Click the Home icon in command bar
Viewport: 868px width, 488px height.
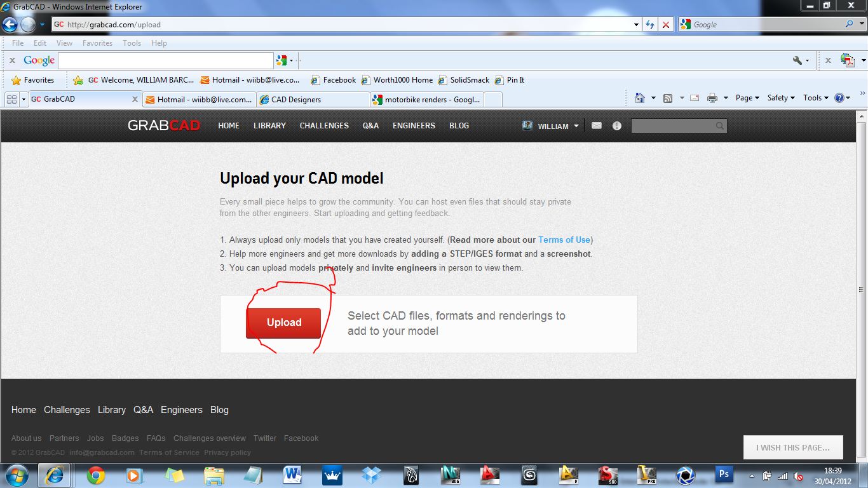tap(640, 98)
